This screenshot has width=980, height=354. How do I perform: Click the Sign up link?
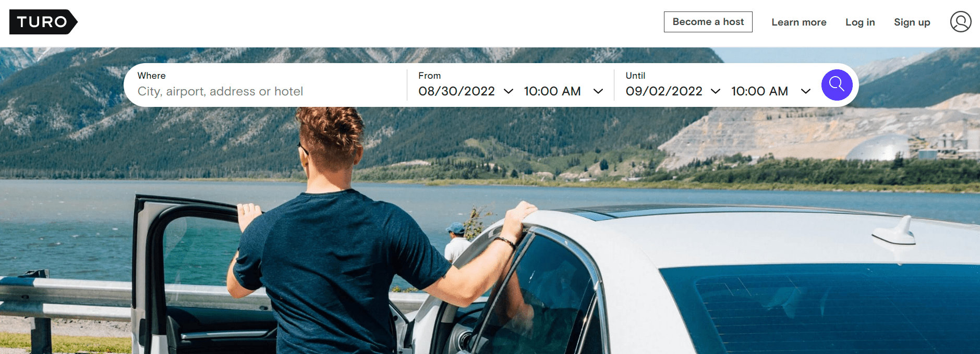912,22
